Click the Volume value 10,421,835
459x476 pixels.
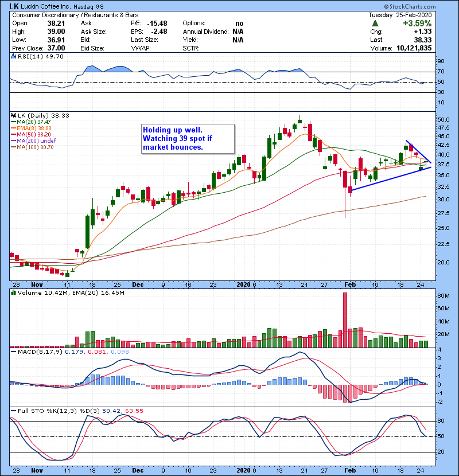(414, 48)
